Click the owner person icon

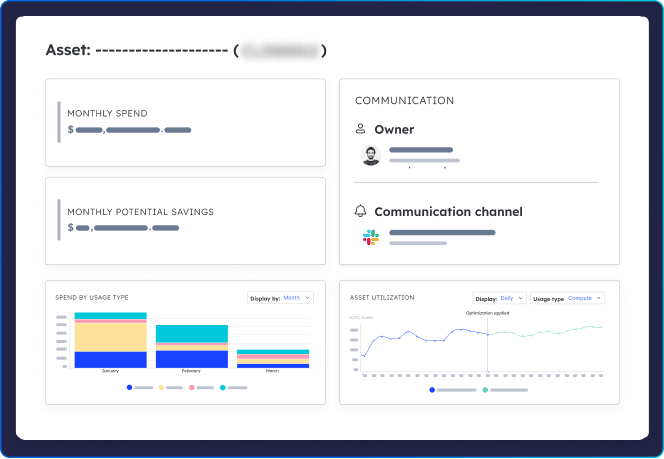pos(360,129)
